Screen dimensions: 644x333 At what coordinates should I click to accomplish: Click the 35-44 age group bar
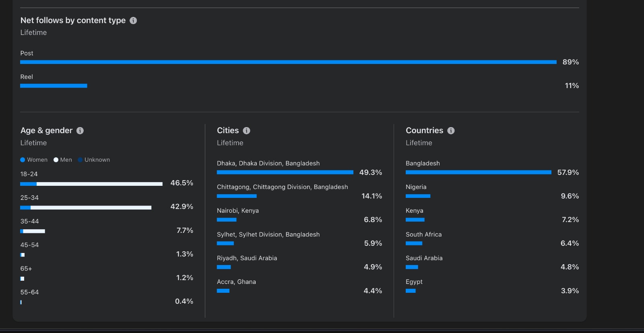pyautogui.click(x=33, y=231)
